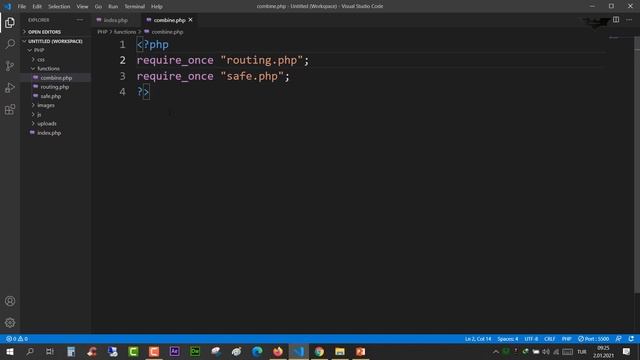Click the TUR keyboard language indicator
This screenshot has height=360, width=640.
582,351
